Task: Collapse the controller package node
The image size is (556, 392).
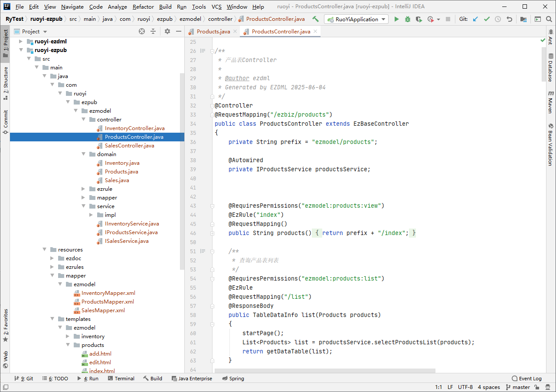Action: [x=84, y=120]
